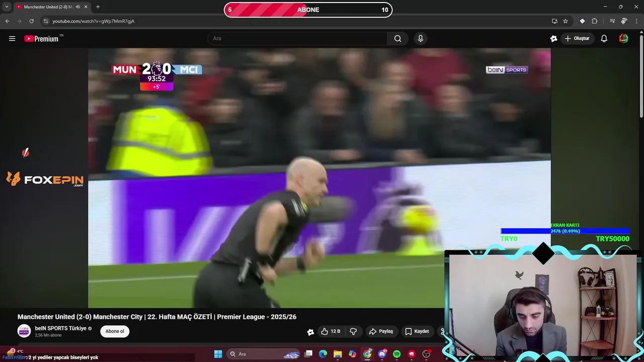Click Oluştur create button
Viewport: 644px width, 362px height.
pos(577,39)
